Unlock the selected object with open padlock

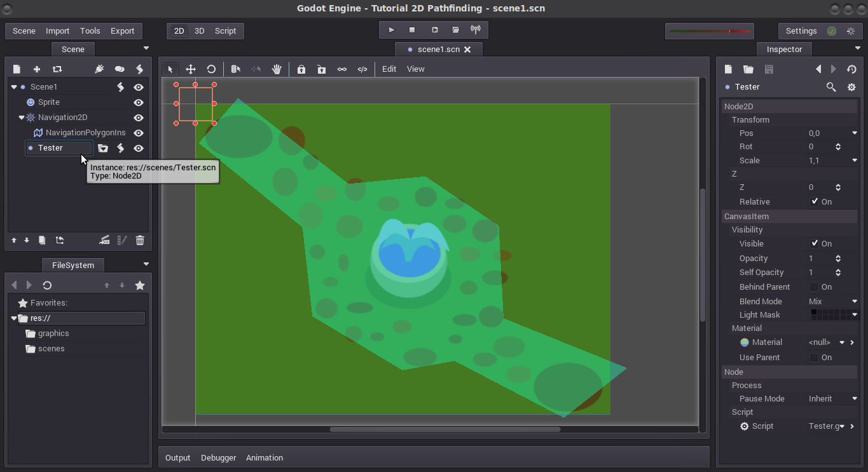[322, 69]
